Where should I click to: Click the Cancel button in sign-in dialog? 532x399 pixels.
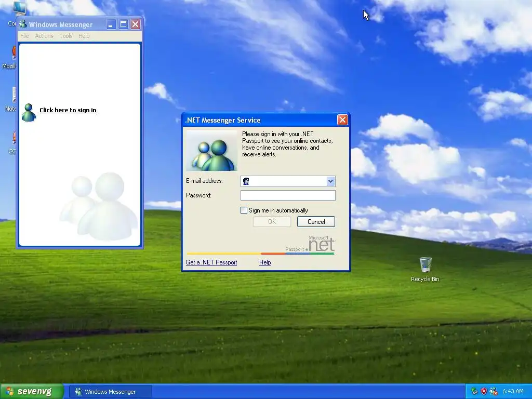click(316, 221)
